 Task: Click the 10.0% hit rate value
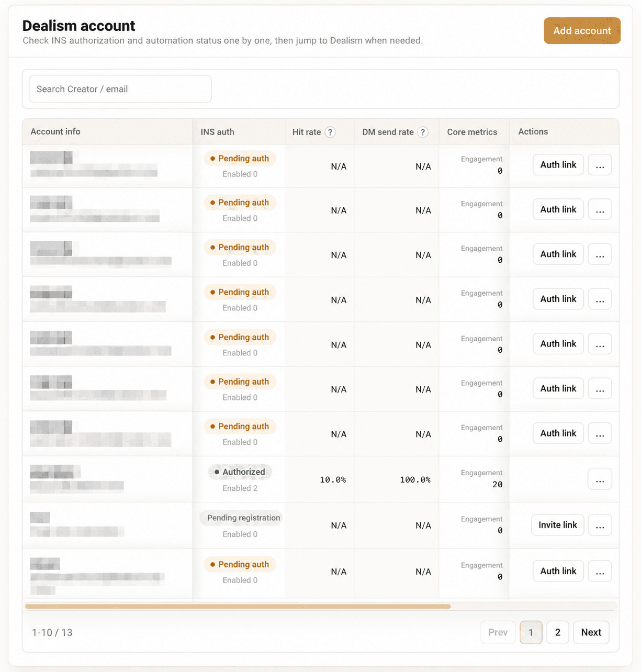(333, 479)
